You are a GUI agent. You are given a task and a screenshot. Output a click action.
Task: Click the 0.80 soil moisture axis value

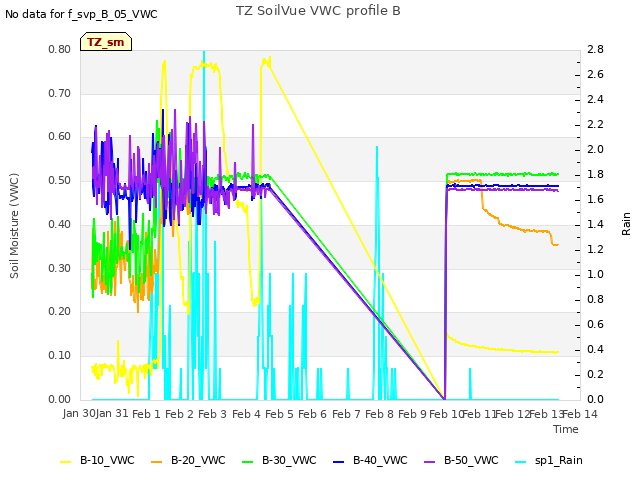click(60, 50)
